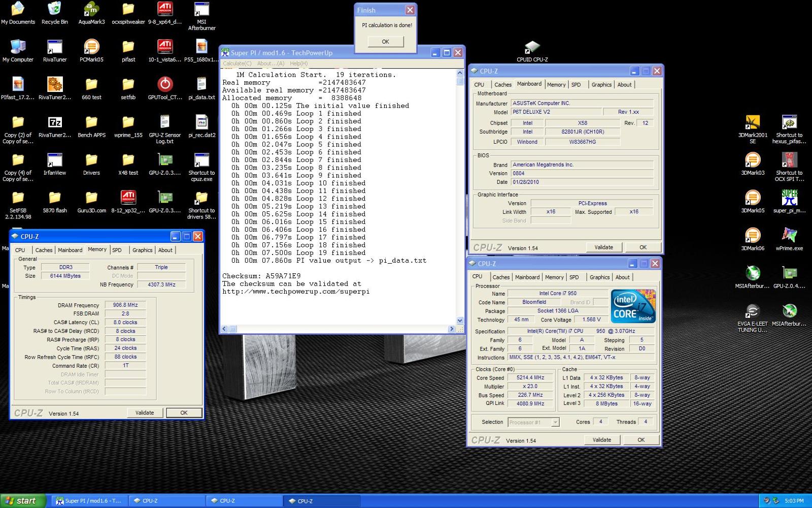Click the techpowerup.com/superpi URL text
812x508 pixels.
coord(296,292)
